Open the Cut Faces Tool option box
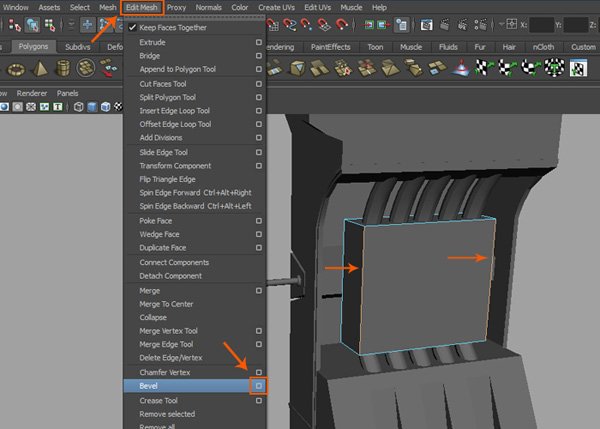The height and width of the screenshot is (429, 600). (x=259, y=84)
